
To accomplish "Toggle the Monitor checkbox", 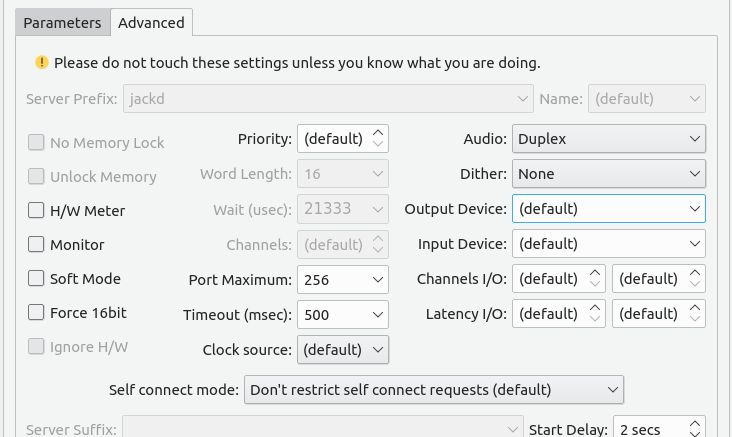I will click(x=36, y=244).
